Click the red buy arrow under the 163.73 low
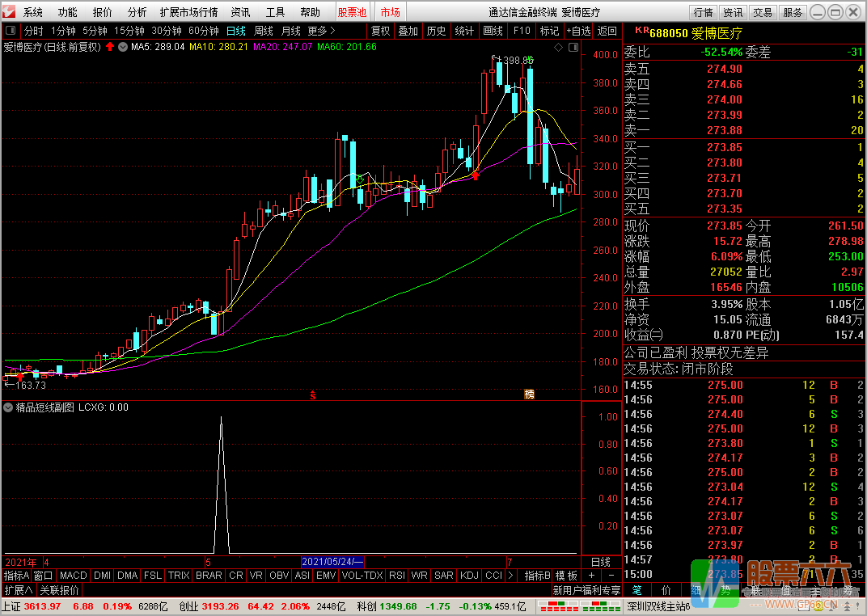The height and width of the screenshot is (616, 867). pos(20,376)
